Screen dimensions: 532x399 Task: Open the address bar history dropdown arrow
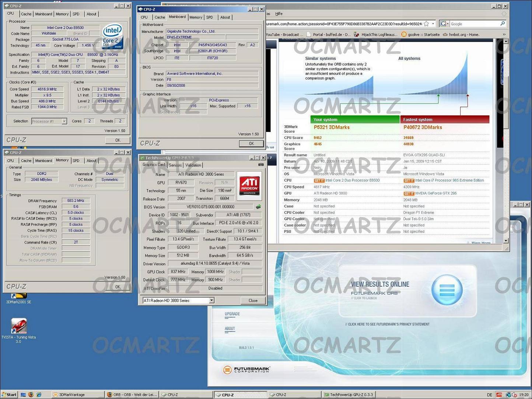click(433, 24)
